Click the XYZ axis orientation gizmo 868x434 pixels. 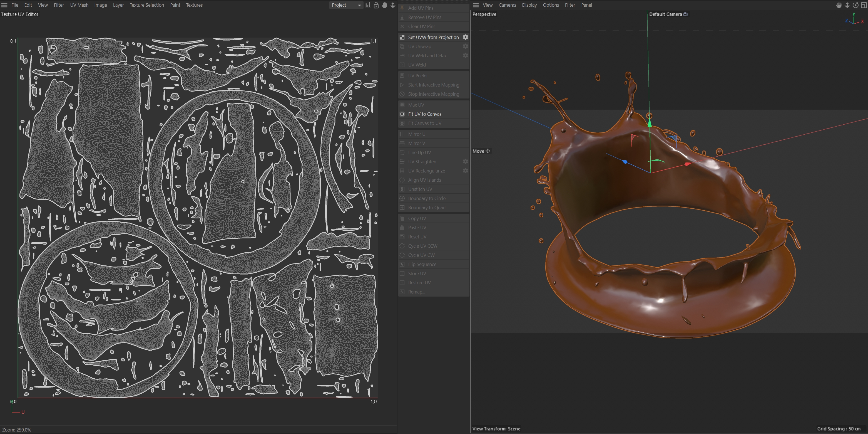coord(854,19)
